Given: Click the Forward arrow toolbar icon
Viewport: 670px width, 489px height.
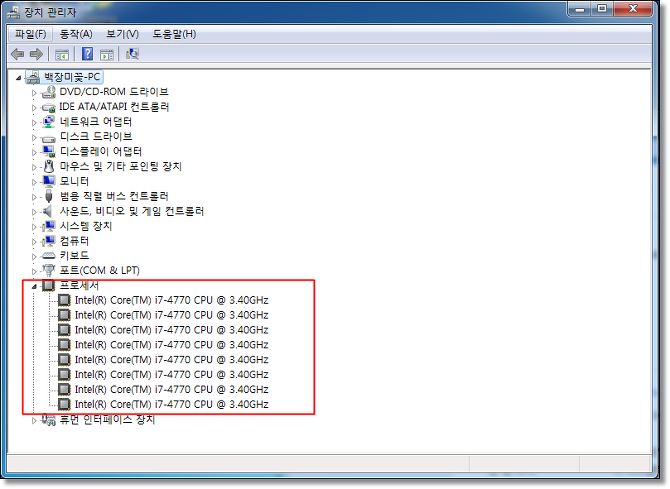Looking at the screenshot, I should click(x=36, y=54).
